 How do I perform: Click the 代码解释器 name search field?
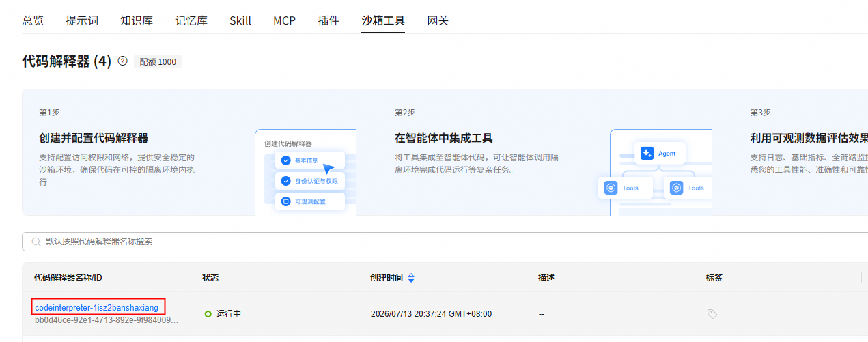[445, 242]
